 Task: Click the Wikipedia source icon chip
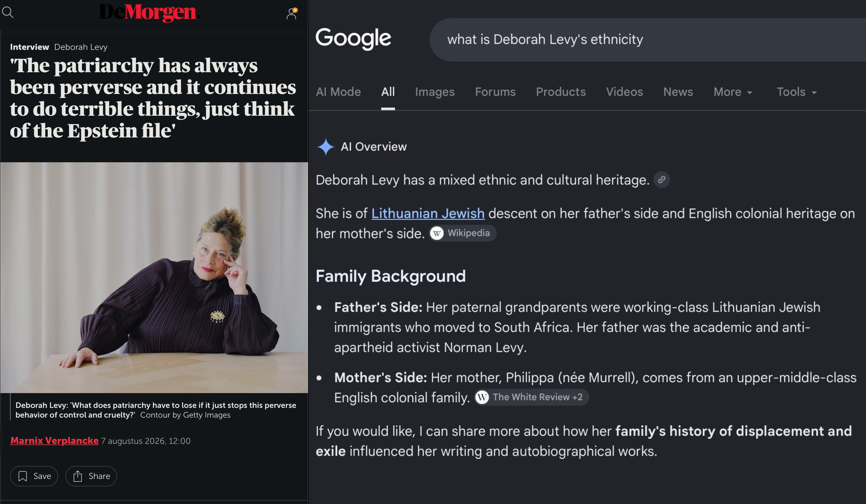[463, 233]
